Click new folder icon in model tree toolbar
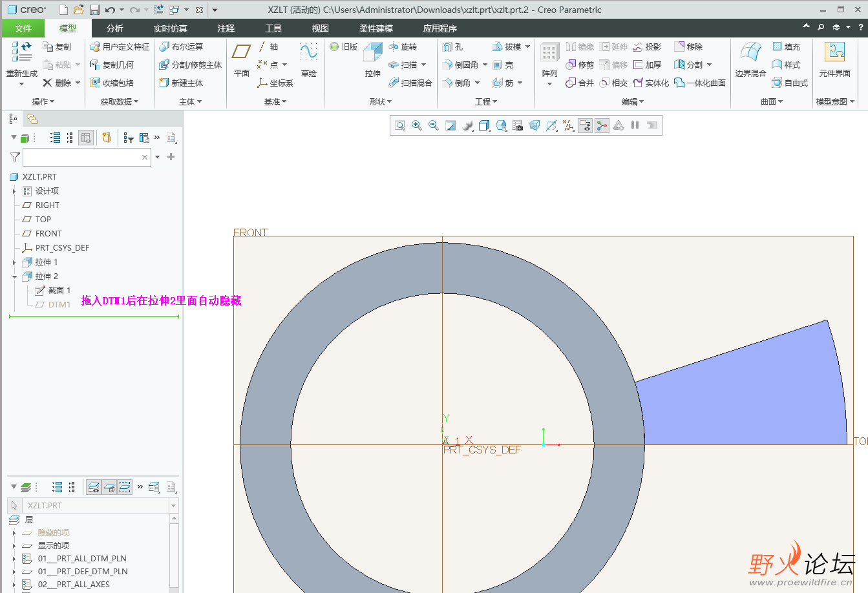This screenshot has width=868, height=593. [107, 138]
